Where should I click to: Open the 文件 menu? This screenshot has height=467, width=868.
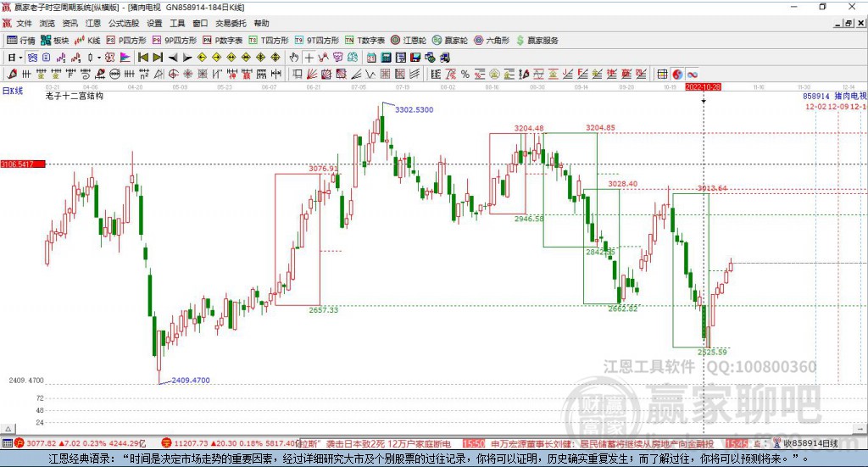coord(24,23)
